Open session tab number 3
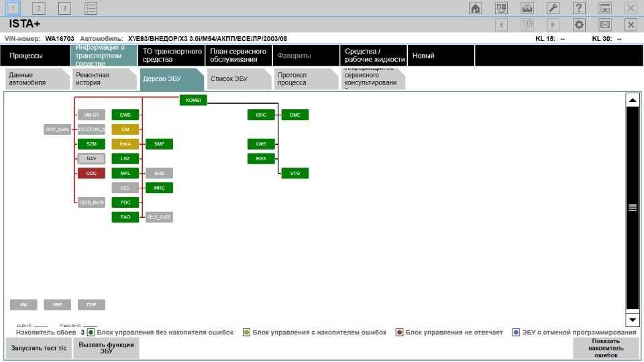The height and width of the screenshot is (362, 644). coord(64,8)
